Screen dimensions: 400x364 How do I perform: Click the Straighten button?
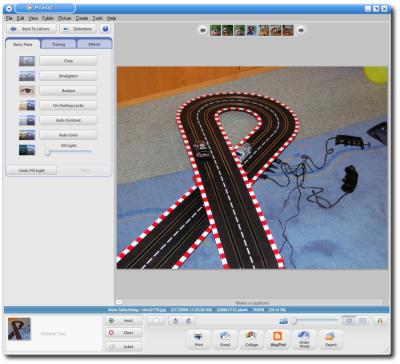click(68, 76)
